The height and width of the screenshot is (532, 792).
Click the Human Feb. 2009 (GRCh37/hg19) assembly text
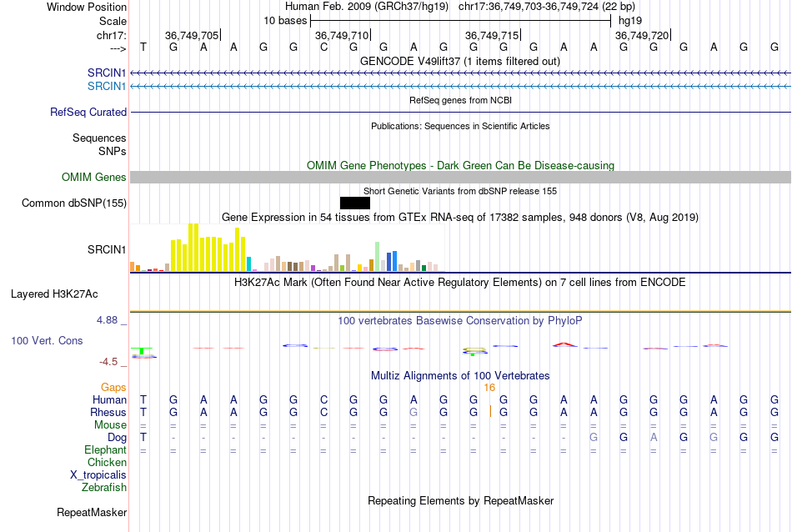coord(367,7)
